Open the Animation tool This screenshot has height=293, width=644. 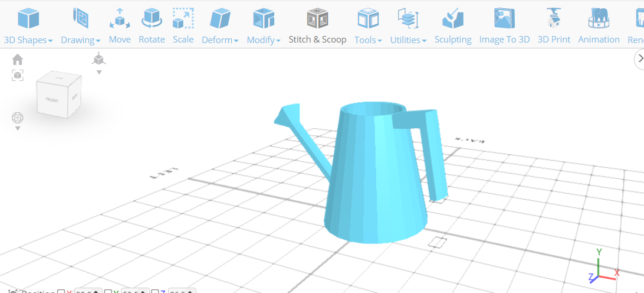599,26
